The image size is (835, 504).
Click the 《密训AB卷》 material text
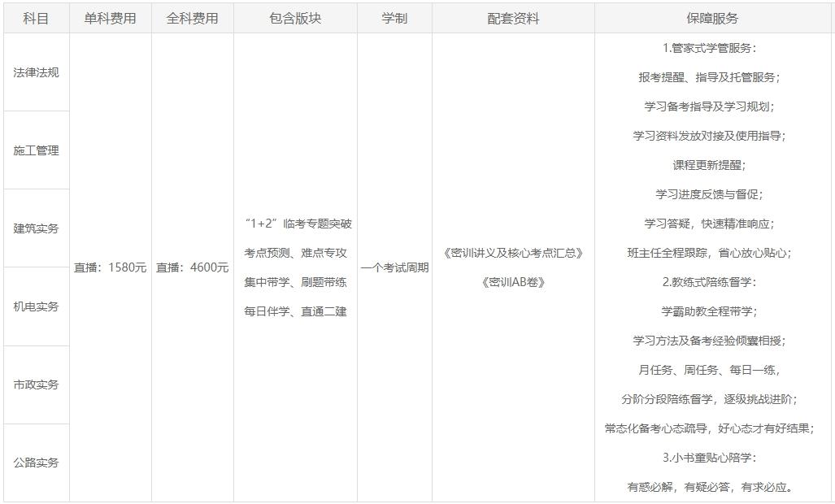coord(513,282)
